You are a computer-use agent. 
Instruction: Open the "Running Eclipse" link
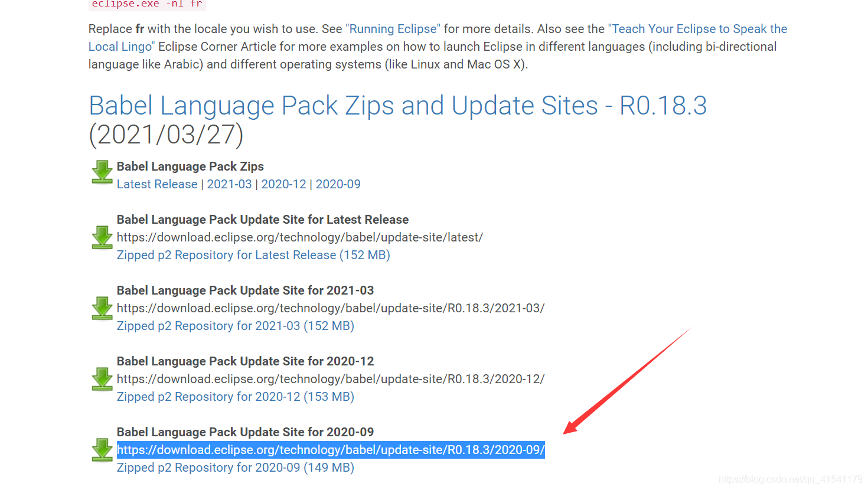point(393,29)
